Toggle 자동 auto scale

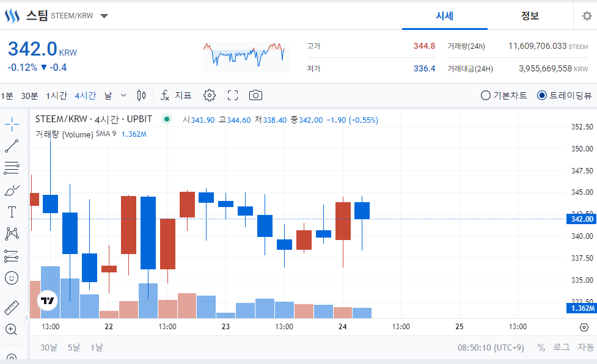tap(585, 347)
